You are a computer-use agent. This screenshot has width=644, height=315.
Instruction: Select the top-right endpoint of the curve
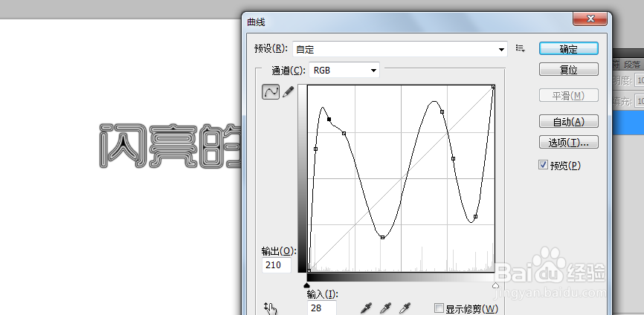[x=493, y=86]
